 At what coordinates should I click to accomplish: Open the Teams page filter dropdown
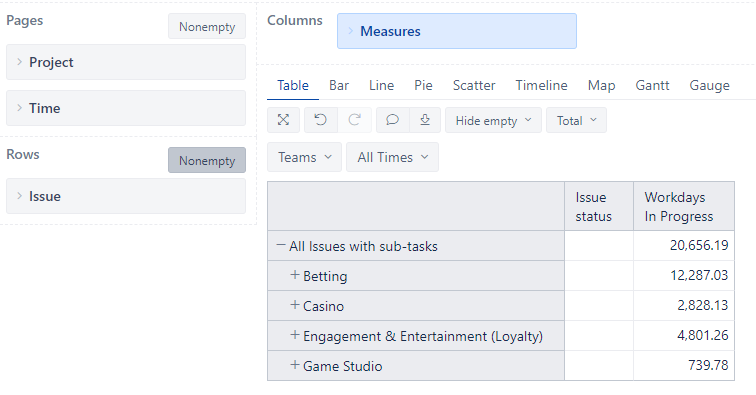[x=304, y=157]
